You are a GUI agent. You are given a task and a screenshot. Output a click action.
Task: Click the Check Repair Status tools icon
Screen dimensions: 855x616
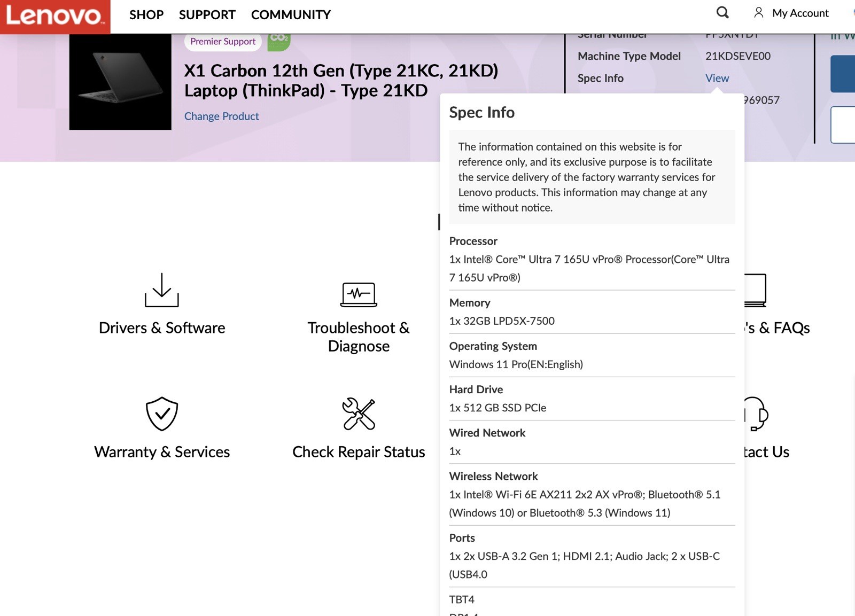[359, 414]
